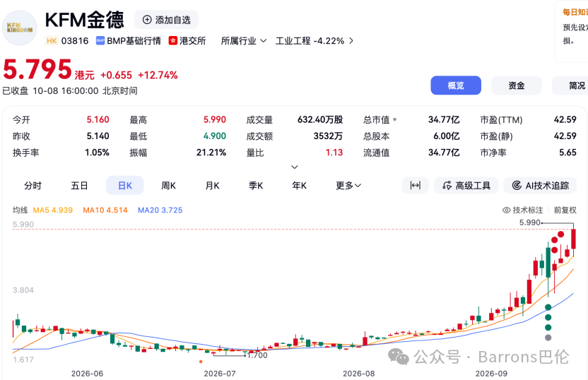Screen dimensions: 588x380
Task: Click the 每日知识 tip card
Action: tap(572, 31)
